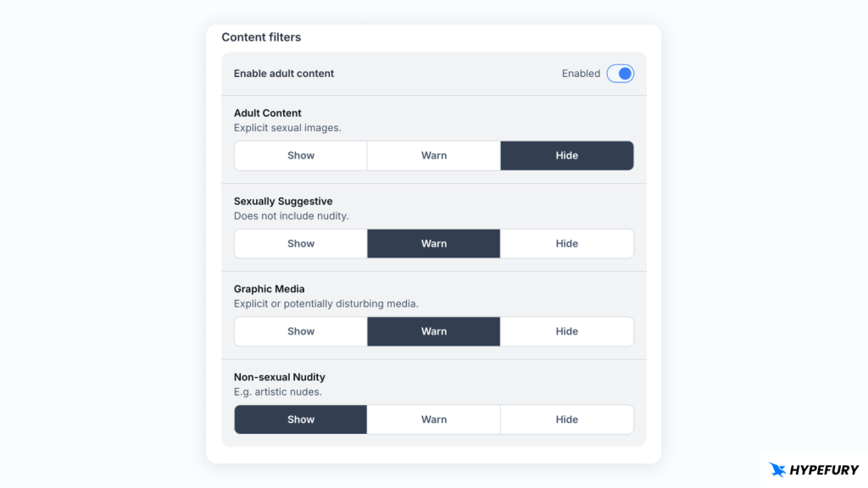Show Adult Content without filtering

pyautogui.click(x=300, y=155)
